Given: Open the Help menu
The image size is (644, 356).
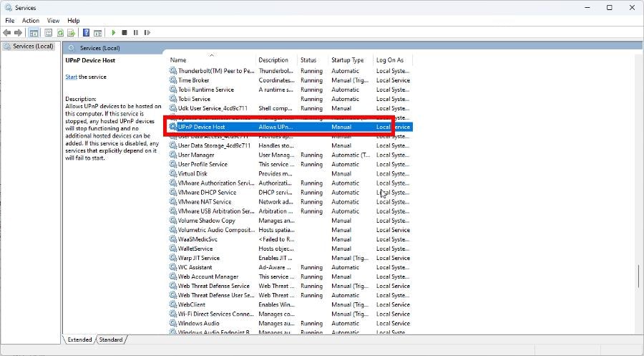Looking at the screenshot, I should point(74,21).
